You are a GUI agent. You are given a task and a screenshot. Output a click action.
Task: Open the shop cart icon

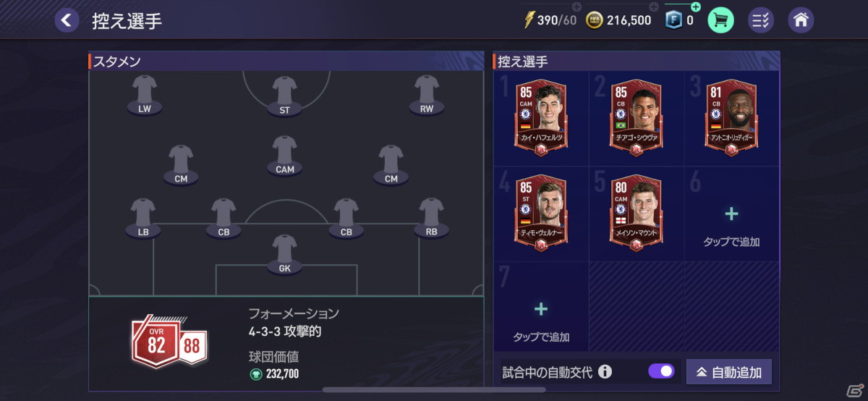pyautogui.click(x=720, y=20)
